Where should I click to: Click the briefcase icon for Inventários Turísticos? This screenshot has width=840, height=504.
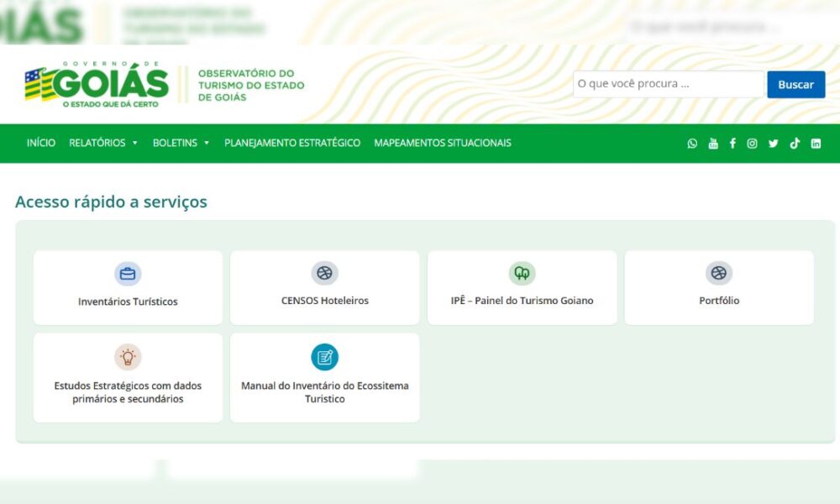pyautogui.click(x=128, y=274)
